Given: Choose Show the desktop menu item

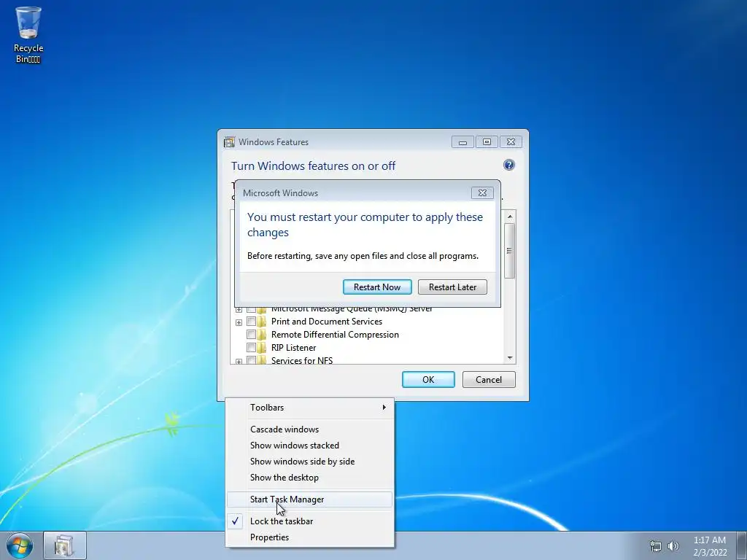Looking at the screenshot, I should 309,477.
